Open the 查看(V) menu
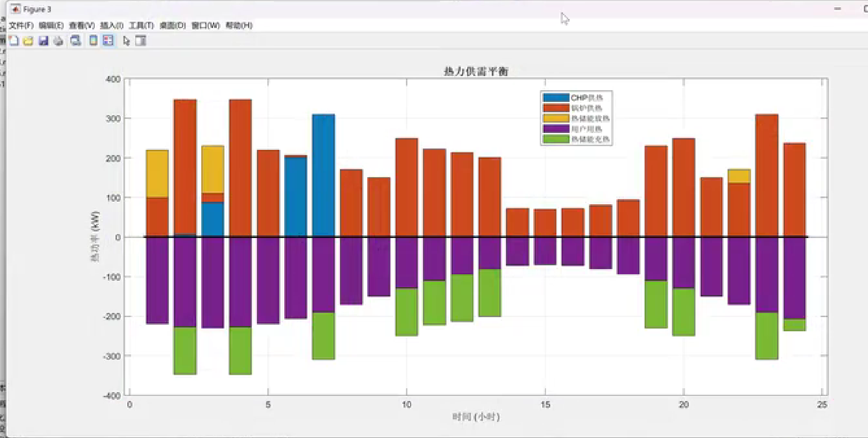The height and width of the screenshot is (438, 868). click(x=82, y=26)
